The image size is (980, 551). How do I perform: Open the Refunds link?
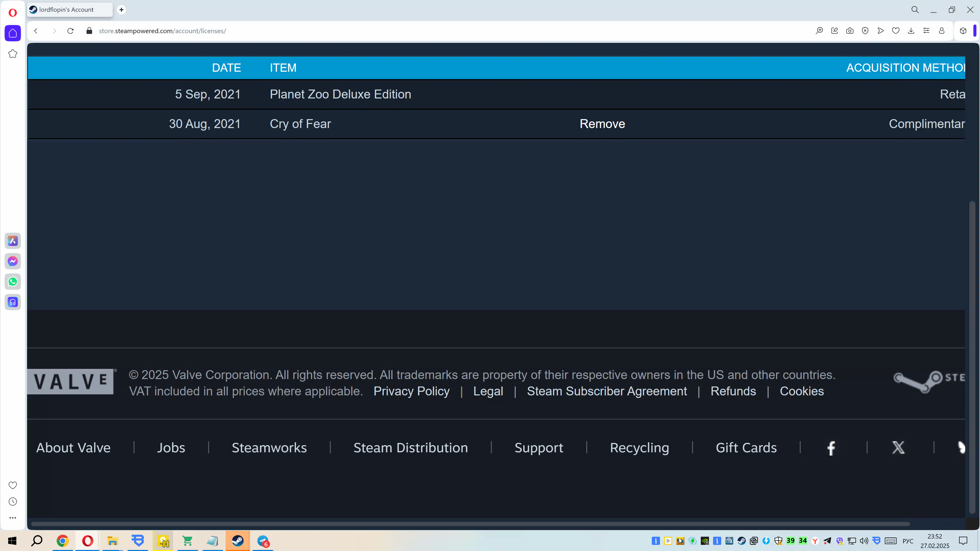[x=733, y=391]
